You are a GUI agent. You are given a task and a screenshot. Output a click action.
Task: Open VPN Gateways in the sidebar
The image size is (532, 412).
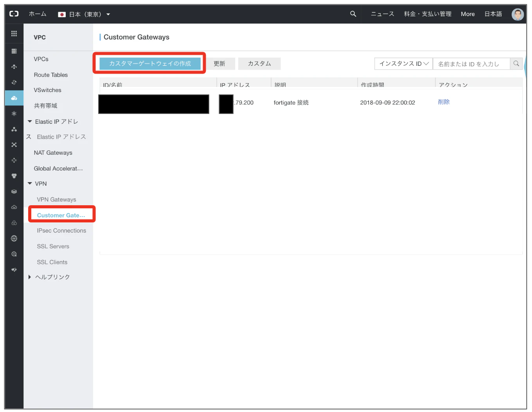(57, 200)
